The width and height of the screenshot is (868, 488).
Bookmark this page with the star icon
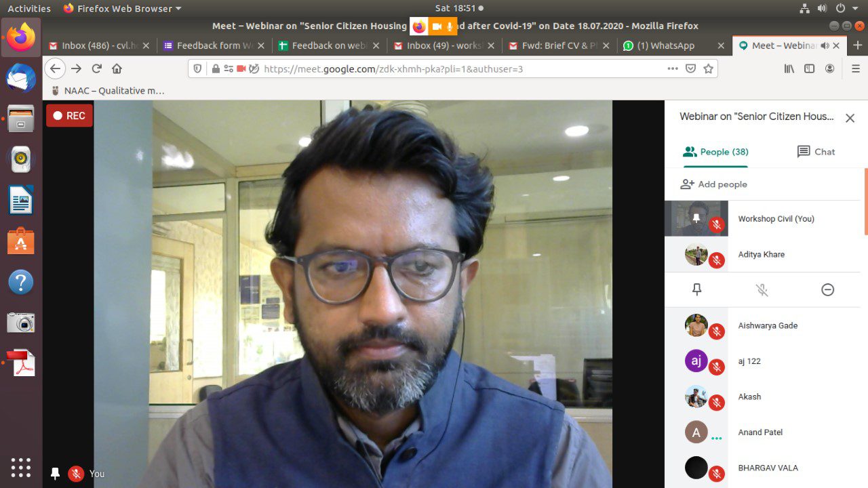pyautogui.click(x=709, y=68)
